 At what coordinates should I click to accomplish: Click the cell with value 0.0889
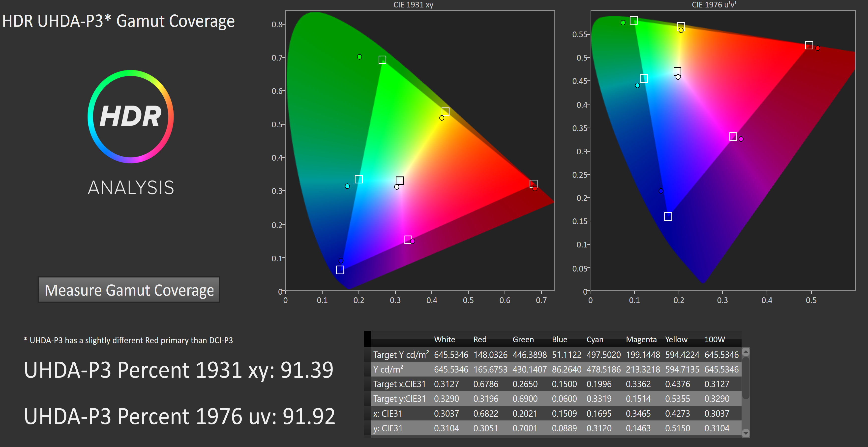[564, 428]
